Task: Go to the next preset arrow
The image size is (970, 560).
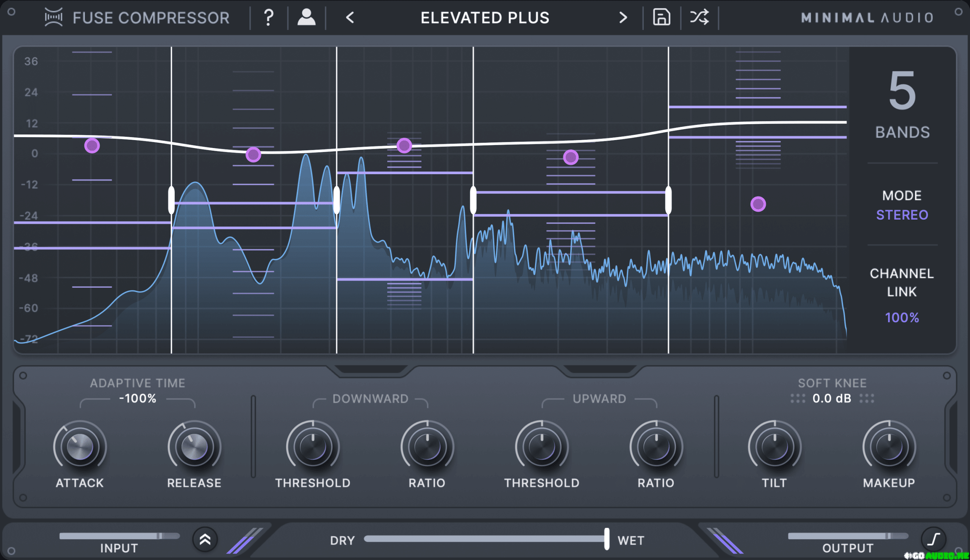Action: pyautogui.click(x=623, y=17)
